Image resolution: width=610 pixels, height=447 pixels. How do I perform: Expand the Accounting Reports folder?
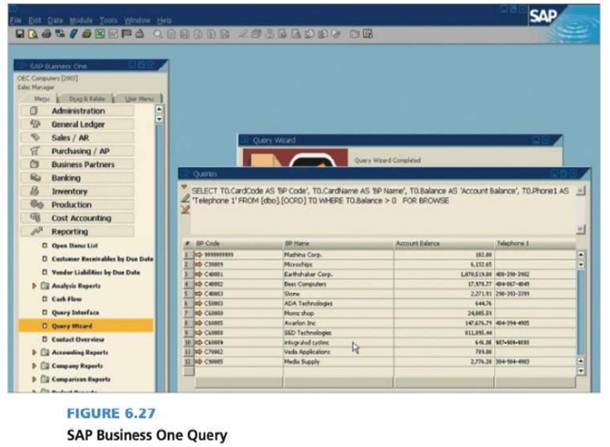point(34,352)
